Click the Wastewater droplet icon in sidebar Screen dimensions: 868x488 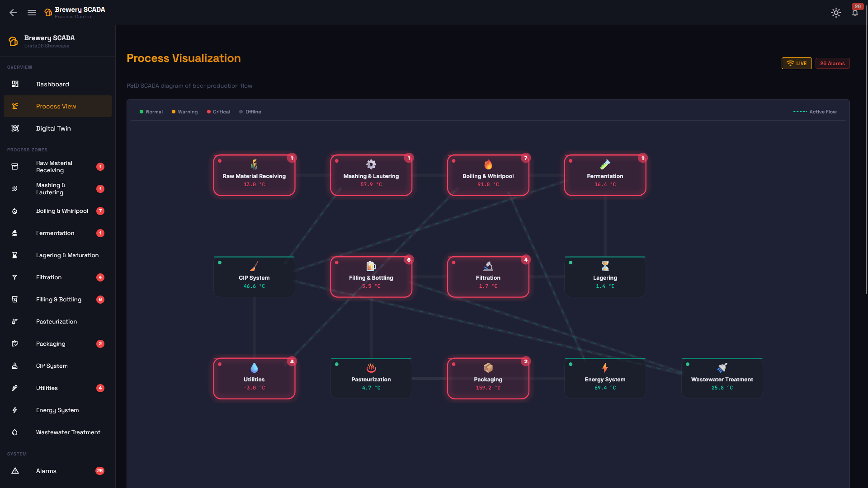point(15,432)
